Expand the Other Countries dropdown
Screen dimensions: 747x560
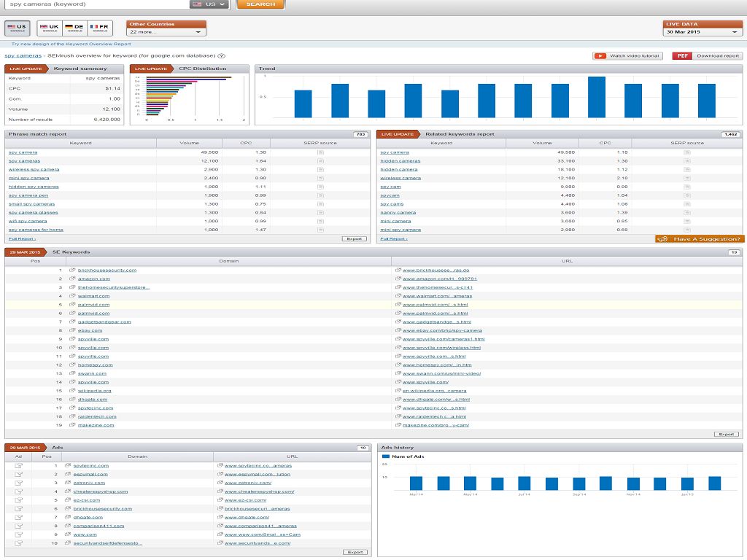166,32
